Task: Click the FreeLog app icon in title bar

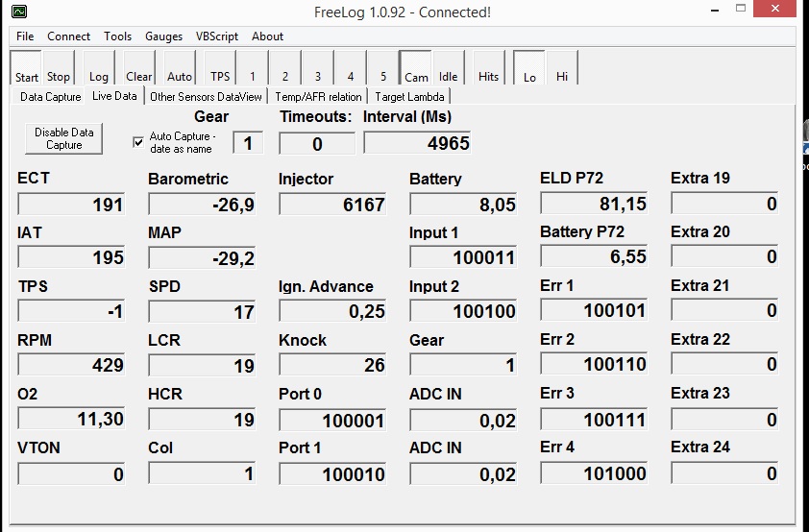Action: pos(19,12)
